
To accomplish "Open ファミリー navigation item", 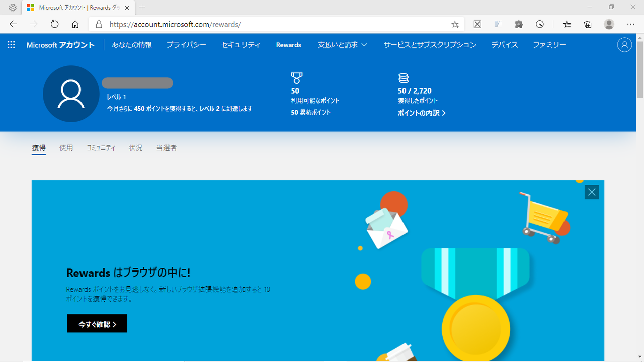I will [x=549, y=45].
